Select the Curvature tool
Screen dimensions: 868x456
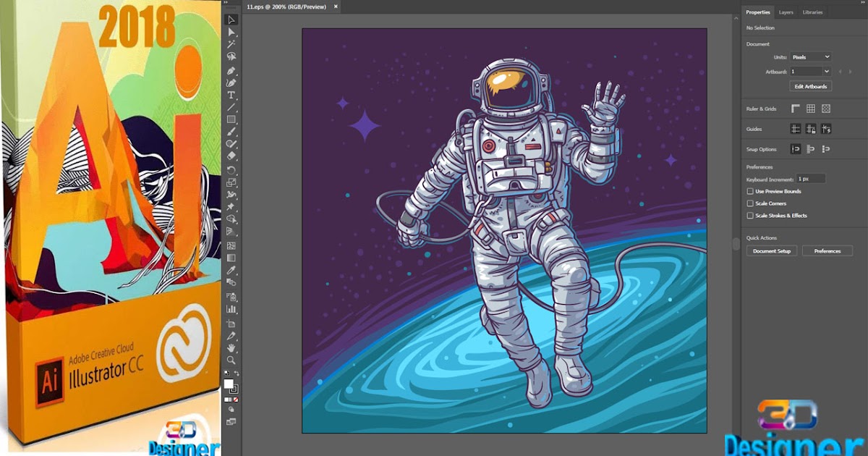[x=231, y=82]
